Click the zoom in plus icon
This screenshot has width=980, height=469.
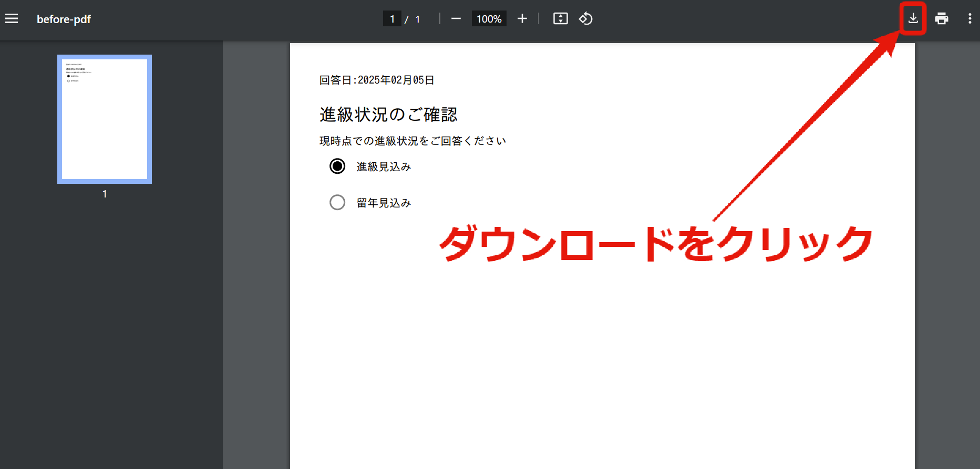tap(522, 19)
